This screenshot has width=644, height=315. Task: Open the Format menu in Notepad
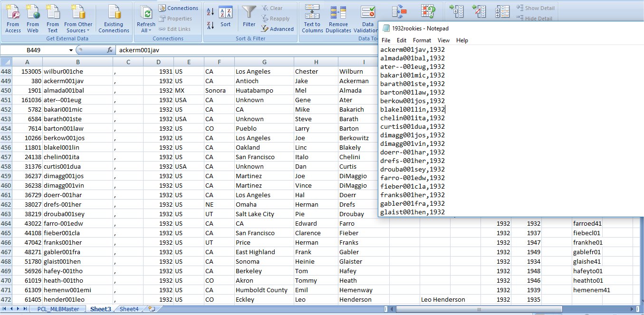[x=422, y=40]
